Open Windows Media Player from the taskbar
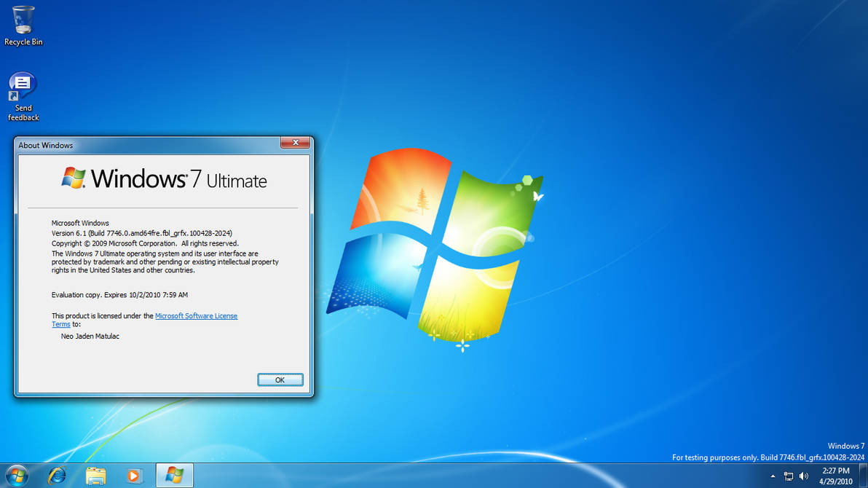 134,476
